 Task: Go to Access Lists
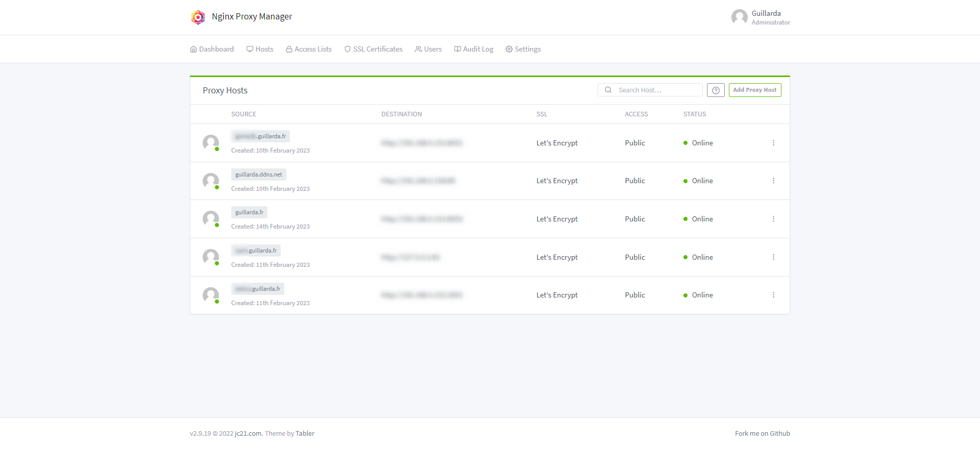coord(309,49)
